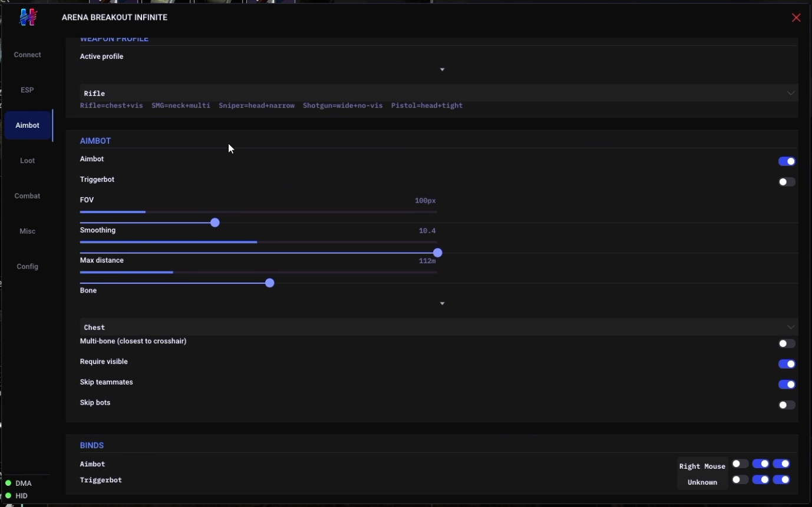Open the Connect tab
812x507 pixels.
(x=28, y=55)
